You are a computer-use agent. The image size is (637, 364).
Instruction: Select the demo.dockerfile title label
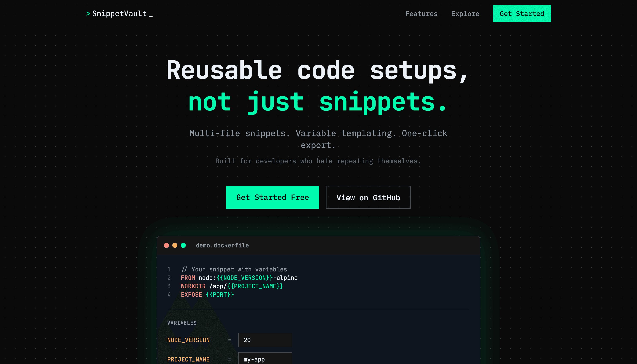coord(222,245)
